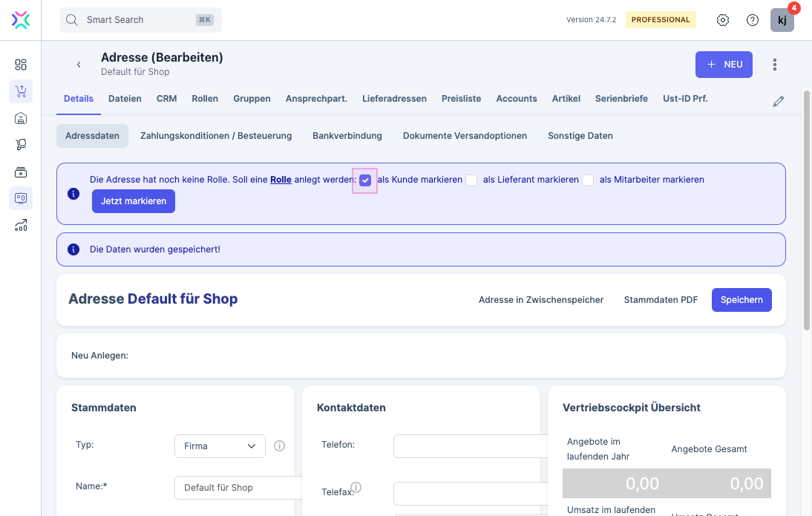
Task: Open settings gear icon in header
Action: [722, 20]
